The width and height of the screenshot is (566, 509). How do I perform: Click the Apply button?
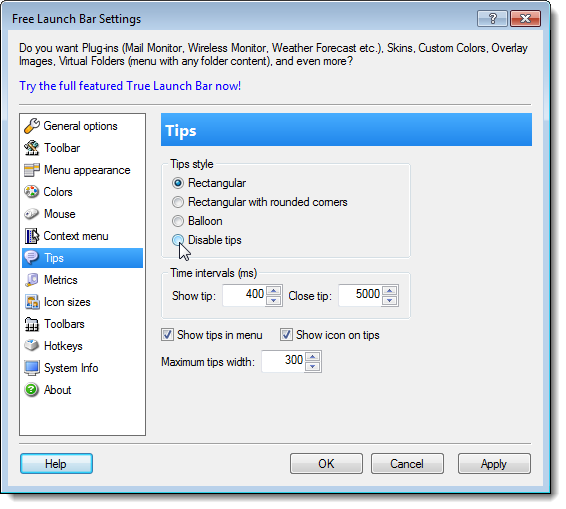coord(494,464)
